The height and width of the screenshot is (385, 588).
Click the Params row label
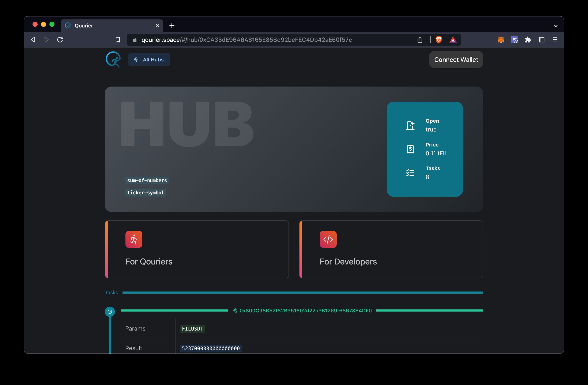(135, 328)
